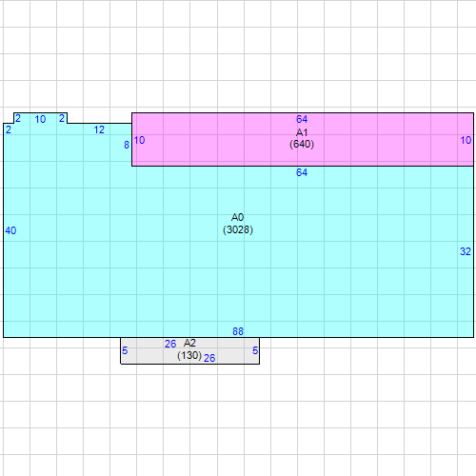This screenshot has height=476, width=476.
Task: Select the A0 area label
Action: [237, 217]
